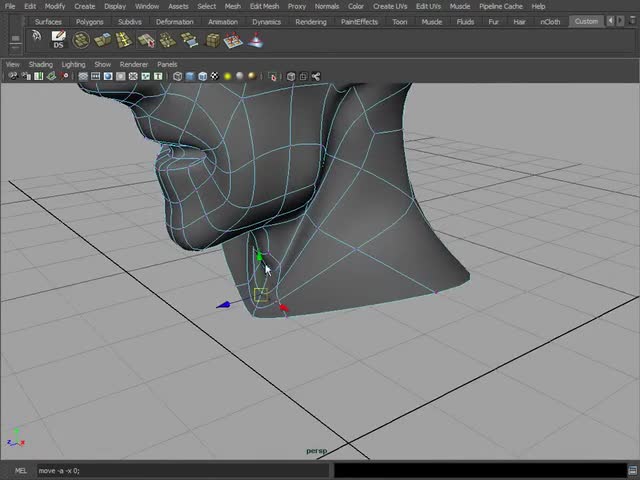Click the curved arrow shelf icon
Image resolution: width=640 pixels, height=480 pixels.
coord(36,38)
